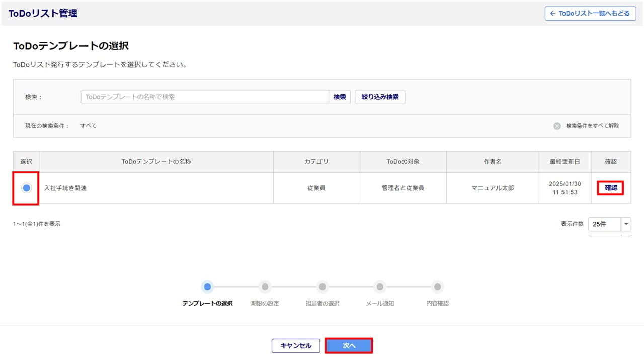Select the 入社手続き関連 template radio button
The width and height of the screenshot is (644, 358).
tap(27, 188)
